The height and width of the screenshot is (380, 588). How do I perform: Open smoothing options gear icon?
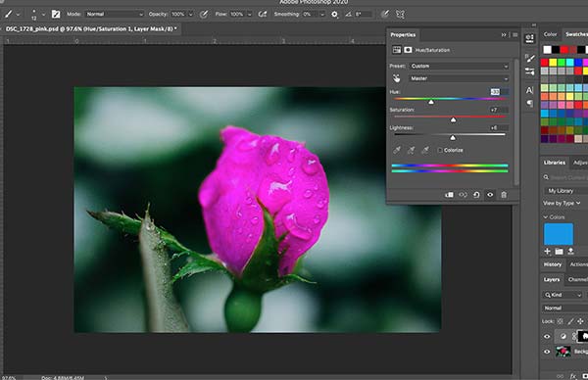334,15
